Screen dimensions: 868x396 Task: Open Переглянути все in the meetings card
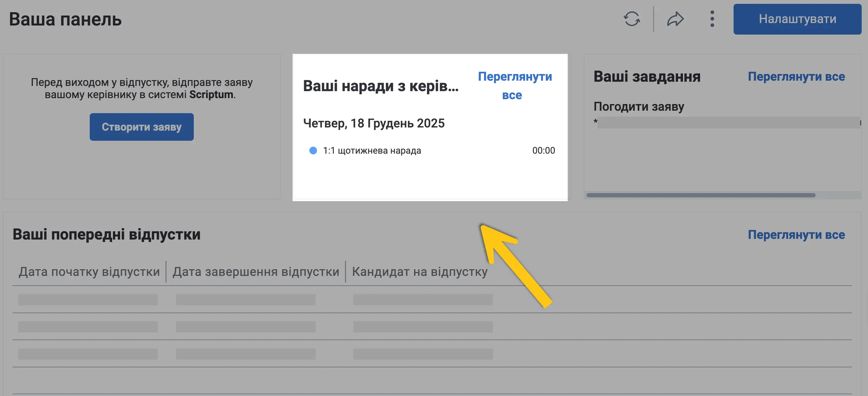click(x=515, y=86)
